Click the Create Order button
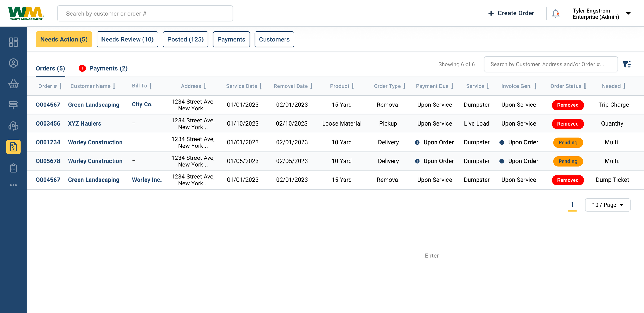The height and width of the screenshot is (313, 644). 511,13
